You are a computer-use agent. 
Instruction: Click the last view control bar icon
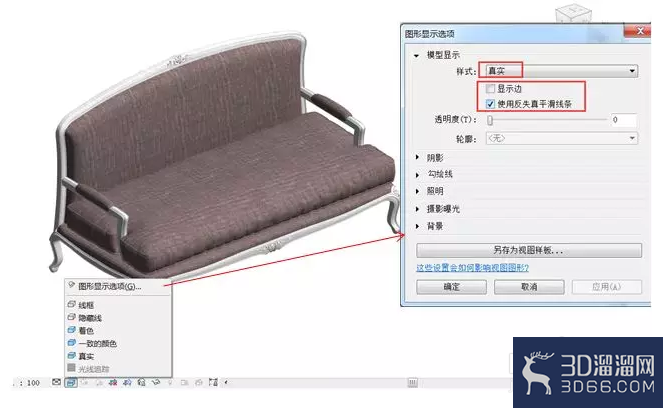(x=213, y=383)
